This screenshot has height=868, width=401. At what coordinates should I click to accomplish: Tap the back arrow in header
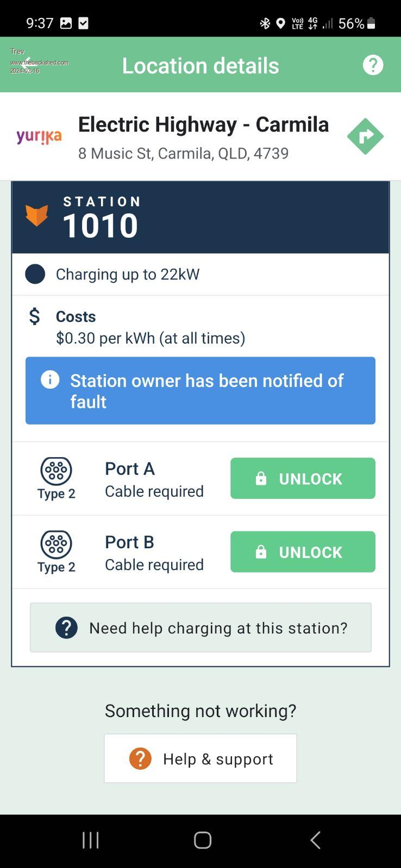[28, 64]
